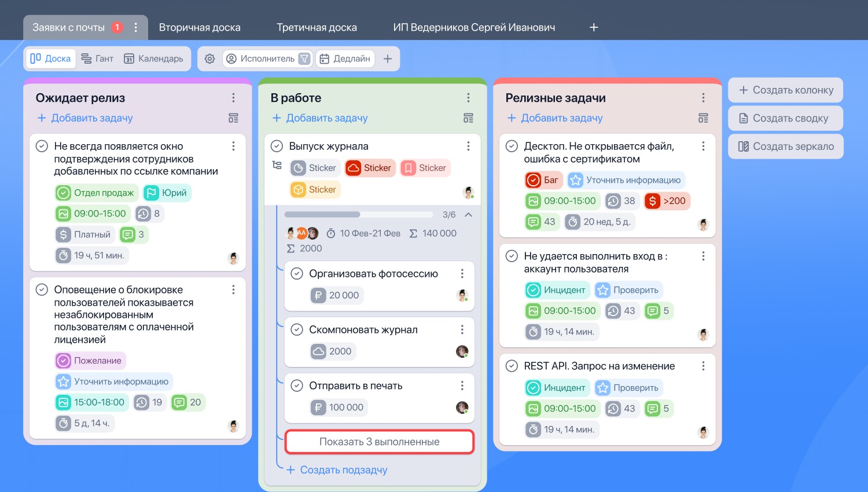Add task in Ожидает релиз column
868x492 pixels.
coord(85,118)
